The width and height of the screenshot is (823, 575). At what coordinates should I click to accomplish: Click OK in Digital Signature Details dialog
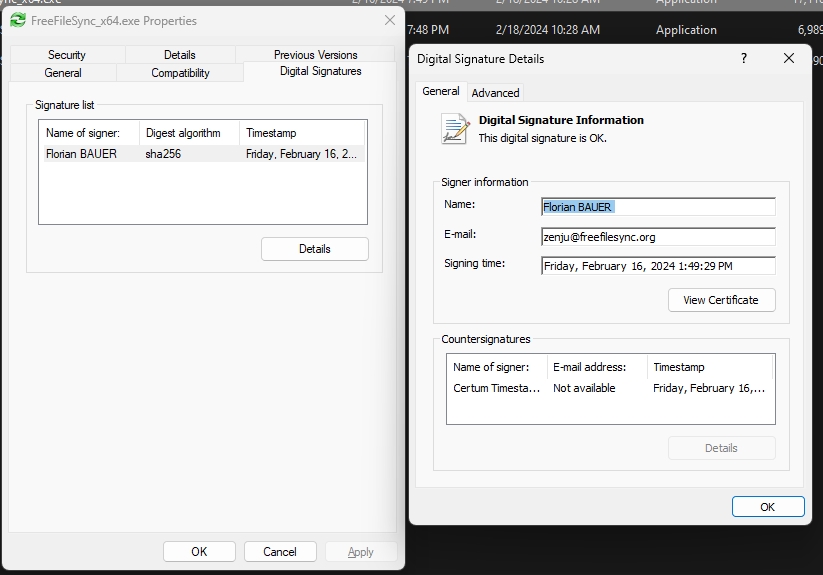point(768,507)
